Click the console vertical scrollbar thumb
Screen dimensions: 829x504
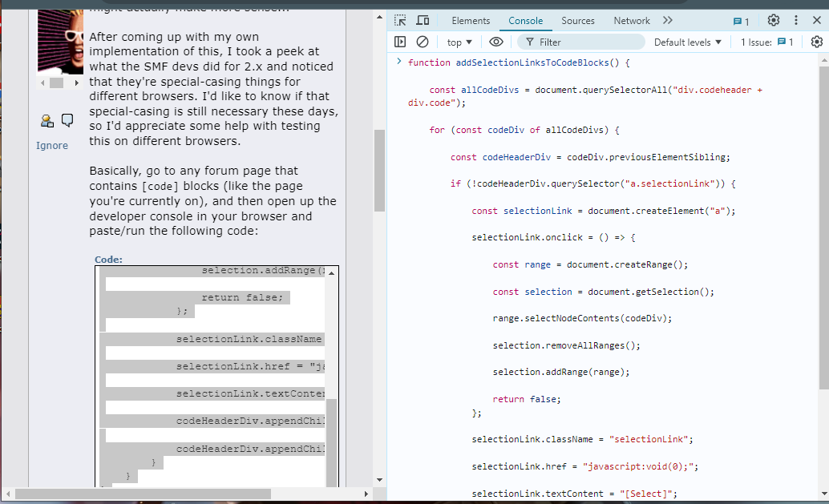coord(823,228)
